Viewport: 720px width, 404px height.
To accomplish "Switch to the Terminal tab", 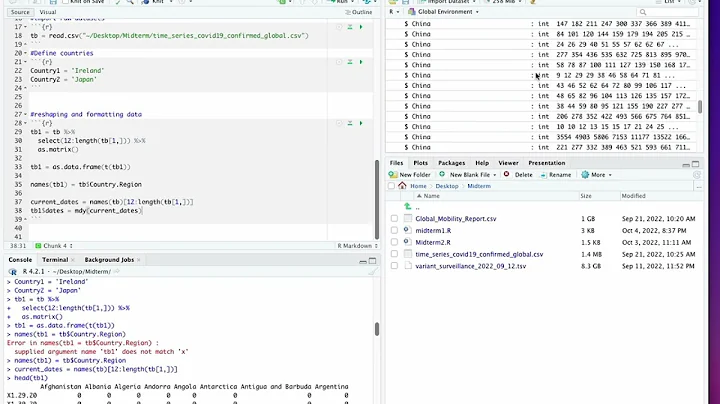I will pyautogui.click(x=55, y=260).
